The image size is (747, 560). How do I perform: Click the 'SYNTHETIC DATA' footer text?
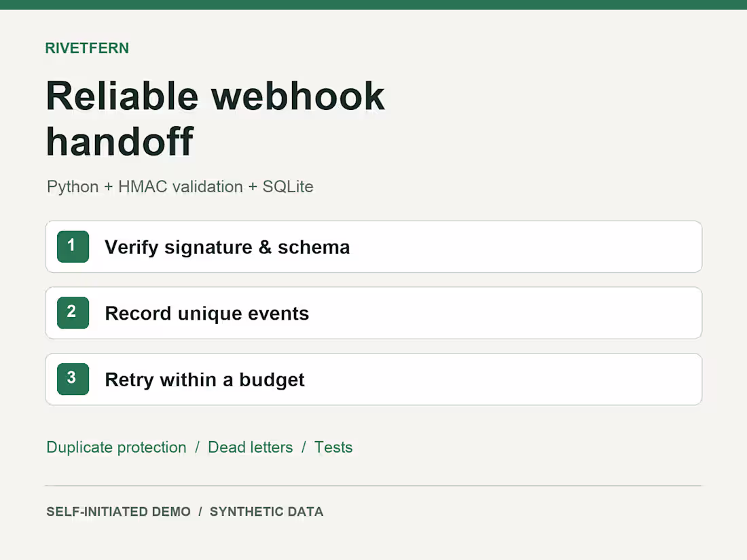coord(266,511)
